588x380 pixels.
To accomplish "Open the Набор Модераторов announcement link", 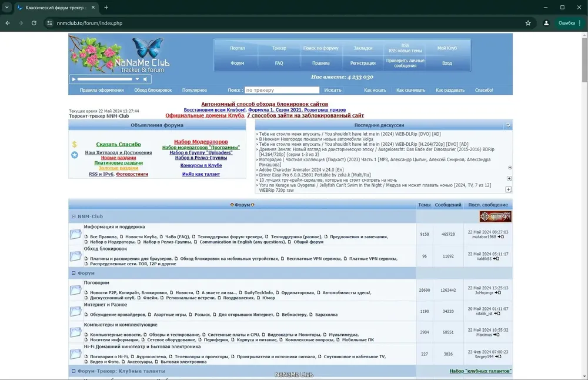I will (x=201, y=141).
